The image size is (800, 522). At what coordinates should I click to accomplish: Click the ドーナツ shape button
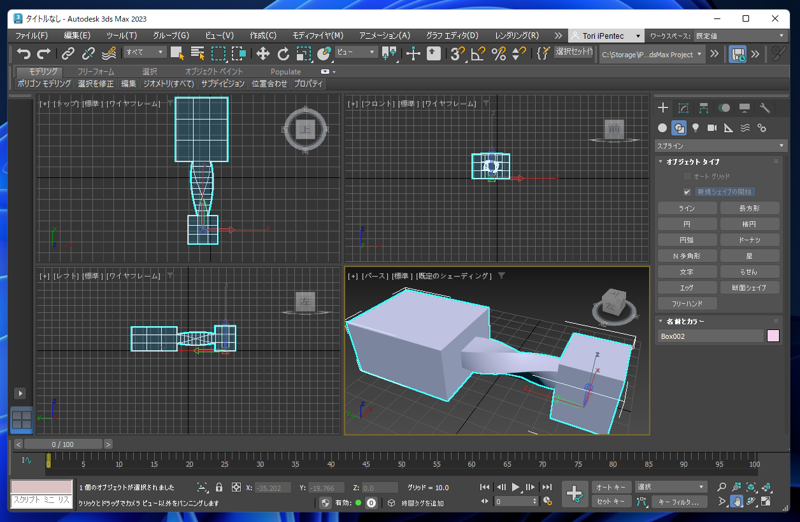(x=749, y=240)
